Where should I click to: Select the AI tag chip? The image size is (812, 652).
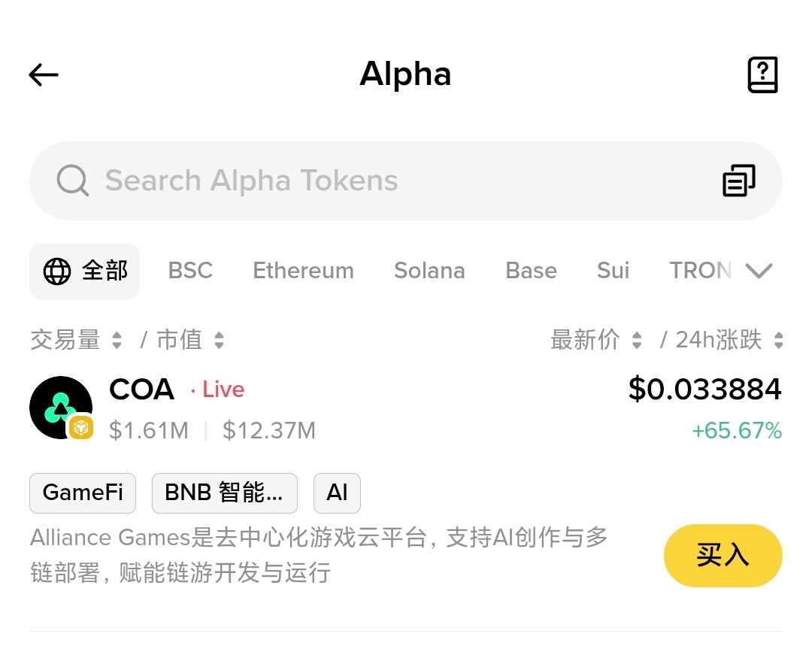337,493
